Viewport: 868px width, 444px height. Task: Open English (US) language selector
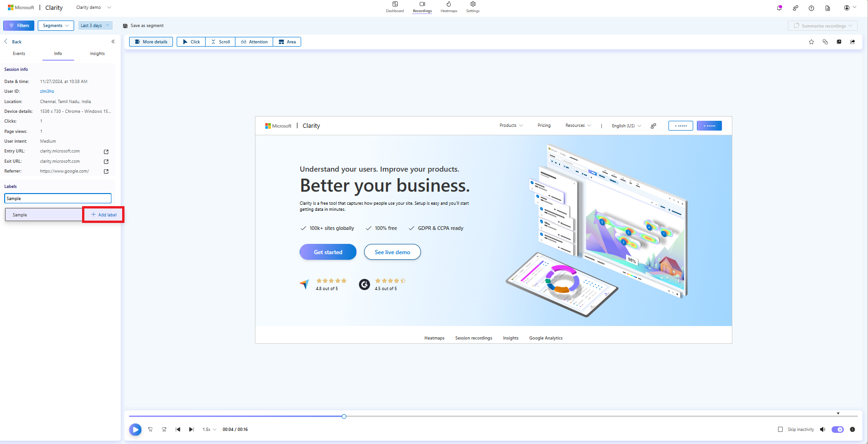tap(627, 126)
